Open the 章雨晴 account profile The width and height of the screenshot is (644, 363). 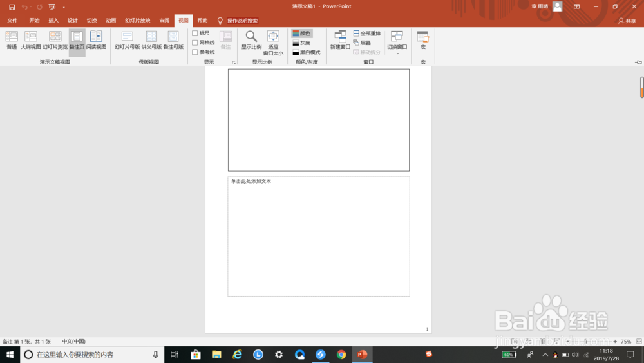click(x=547, y=6)
